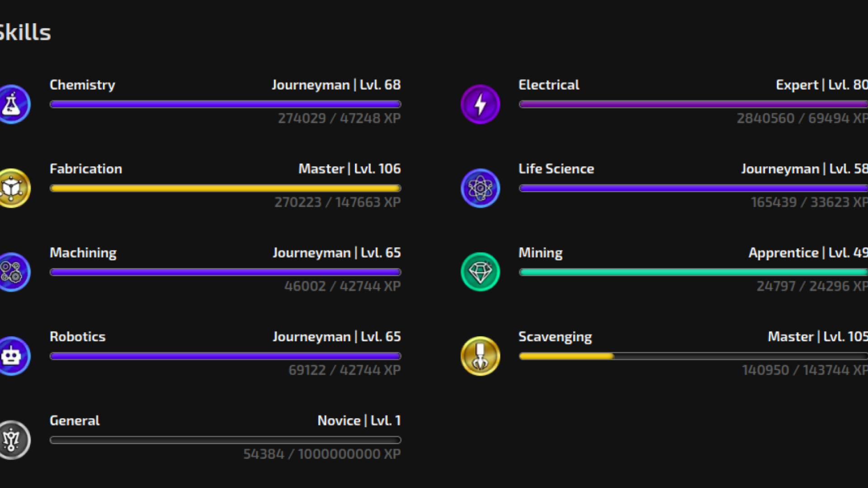Click the Fabrication cube icon
The height and width of the screenshot is (488, 868).
point(13,188)
